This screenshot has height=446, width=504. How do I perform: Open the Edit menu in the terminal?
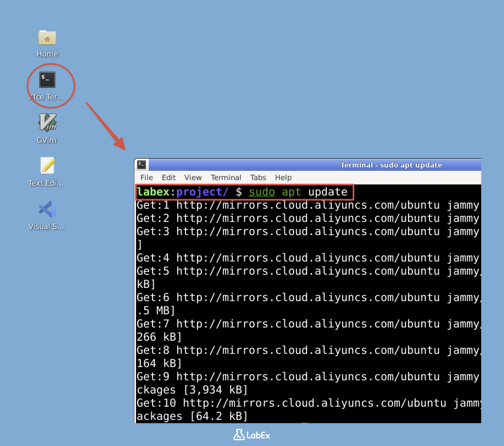click(168, 177)
